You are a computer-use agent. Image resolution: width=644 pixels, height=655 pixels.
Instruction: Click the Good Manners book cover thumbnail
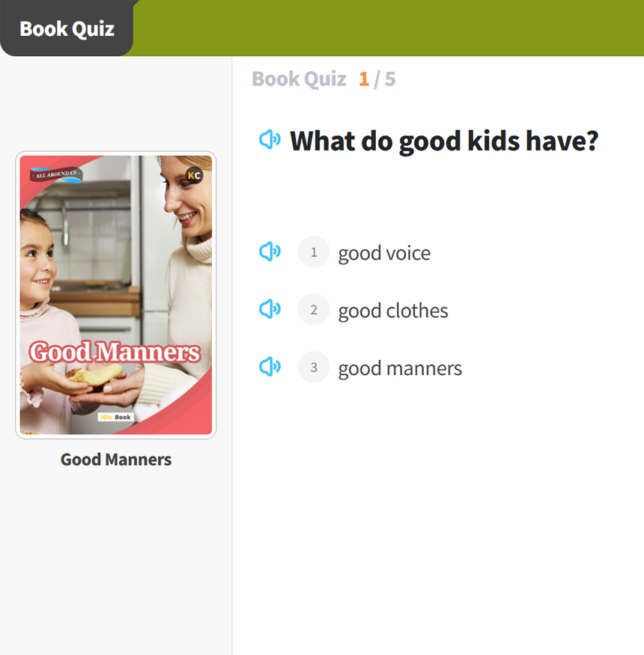pyautogui.click(x=116, y=295)
